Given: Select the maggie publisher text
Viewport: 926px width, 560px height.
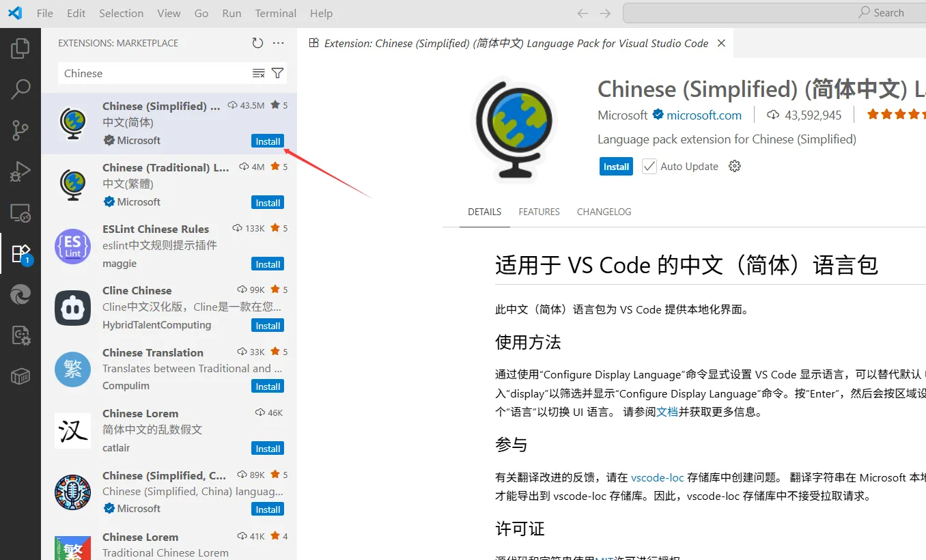Looking at the screenshot, I should pyautogui.click(x=120, y=264).
